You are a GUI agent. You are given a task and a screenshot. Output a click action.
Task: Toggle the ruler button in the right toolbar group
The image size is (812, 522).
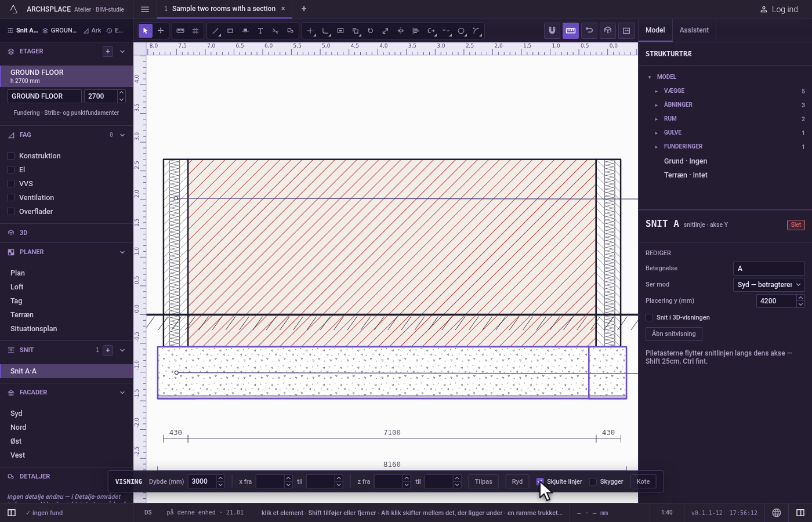[571, 31]
